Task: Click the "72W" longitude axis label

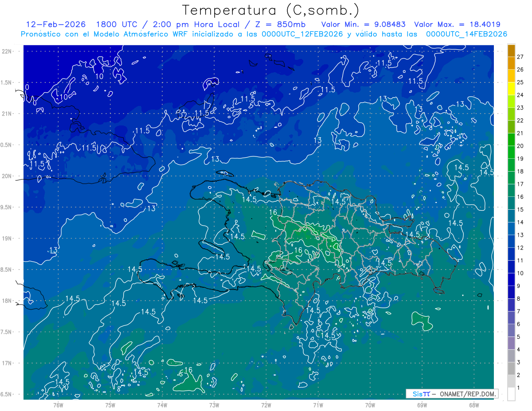Action: (x=266, y=405)
